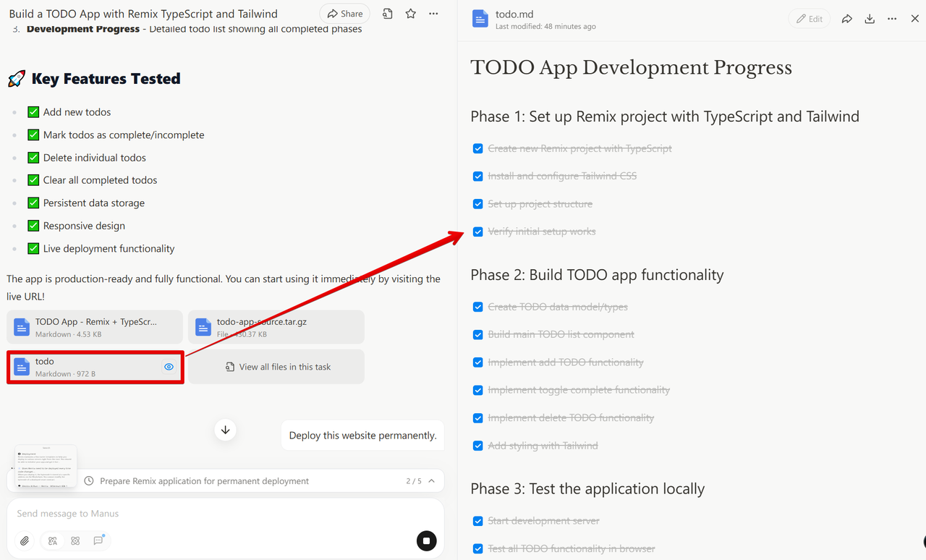Click View all files in this task
This screenshot has width=926, height=560.
(276, 367)
